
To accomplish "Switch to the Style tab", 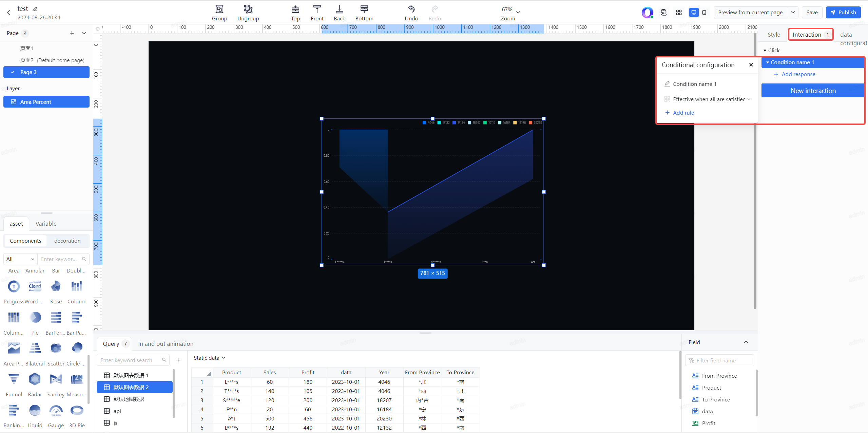I will point(774,35).
